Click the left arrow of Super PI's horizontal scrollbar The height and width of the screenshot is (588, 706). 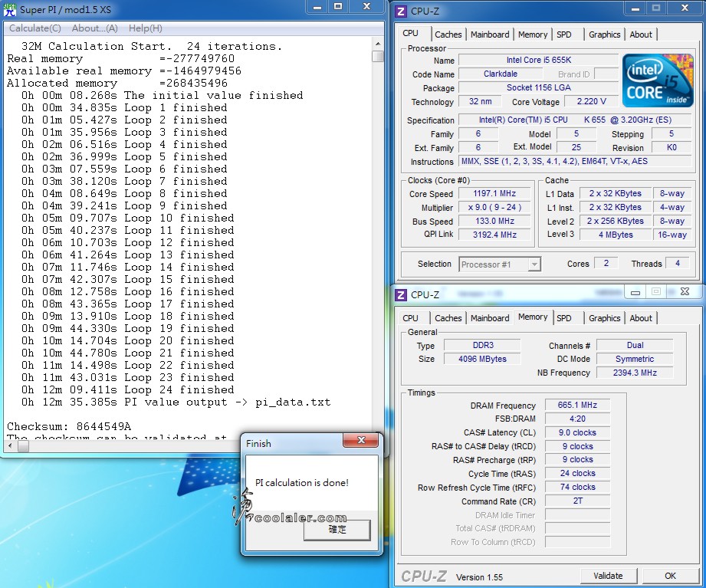click(11, 445)
